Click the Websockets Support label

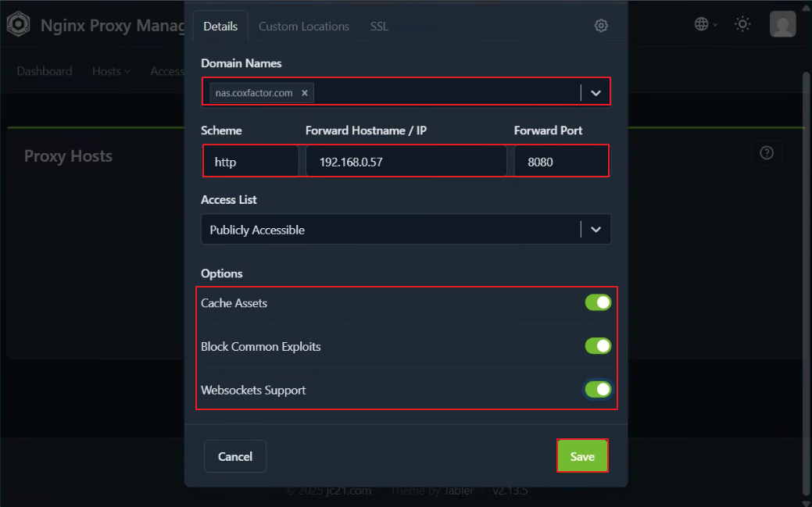click(253, 390)
